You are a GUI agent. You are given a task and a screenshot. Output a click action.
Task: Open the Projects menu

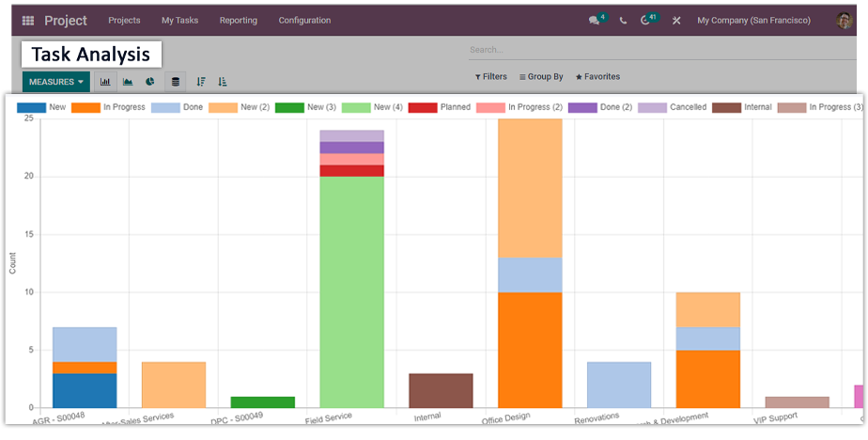tap(124, 21)
